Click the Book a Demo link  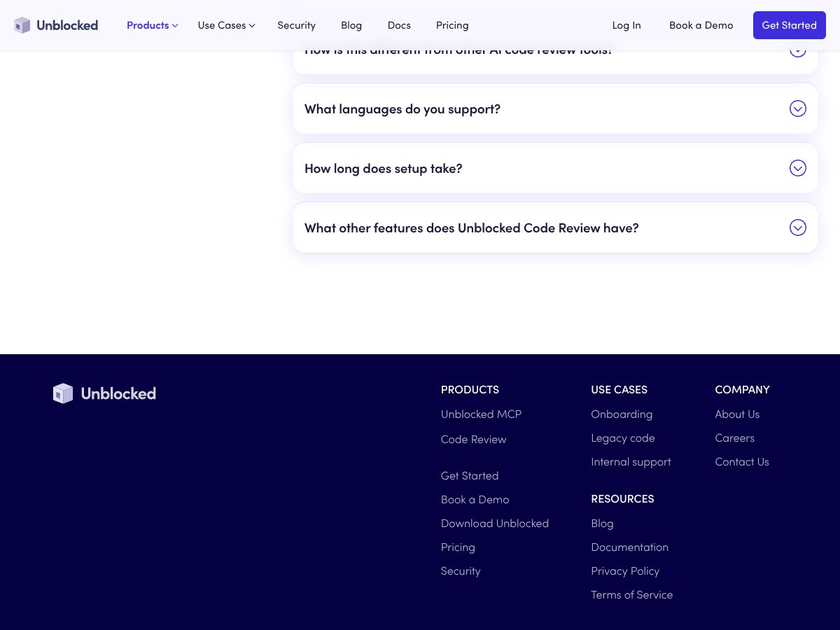[701, 25]
